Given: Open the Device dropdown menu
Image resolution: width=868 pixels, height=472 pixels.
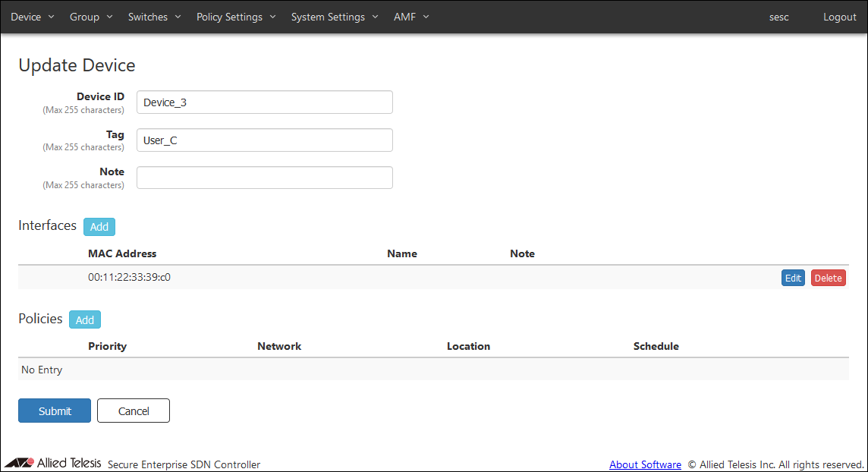Looking at the screenshot, I should click(32, 17).
